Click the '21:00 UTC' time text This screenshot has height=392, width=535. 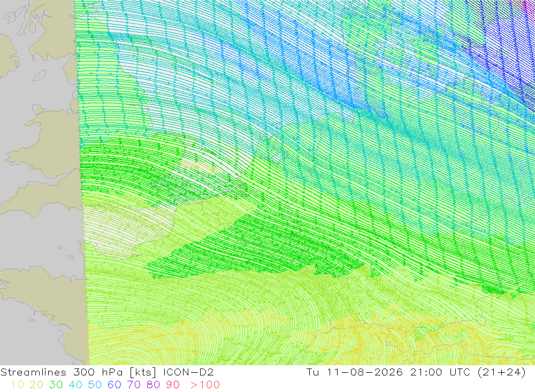pos(440,372)
